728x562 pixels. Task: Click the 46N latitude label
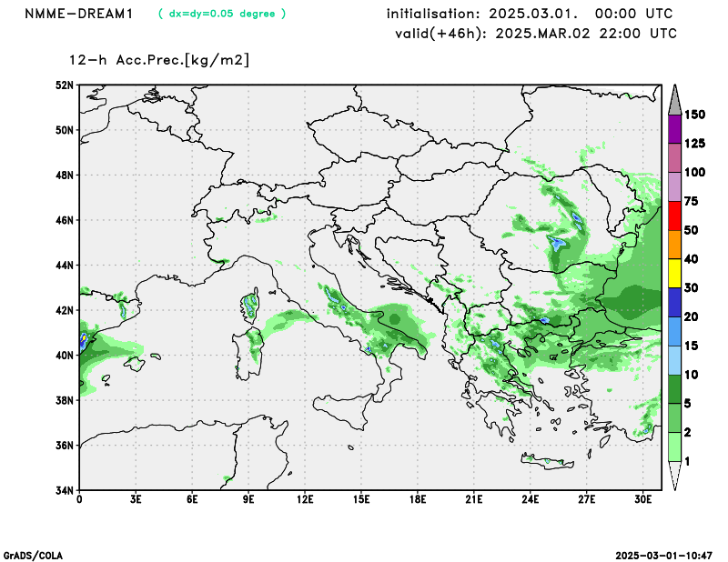click(65, 220)
